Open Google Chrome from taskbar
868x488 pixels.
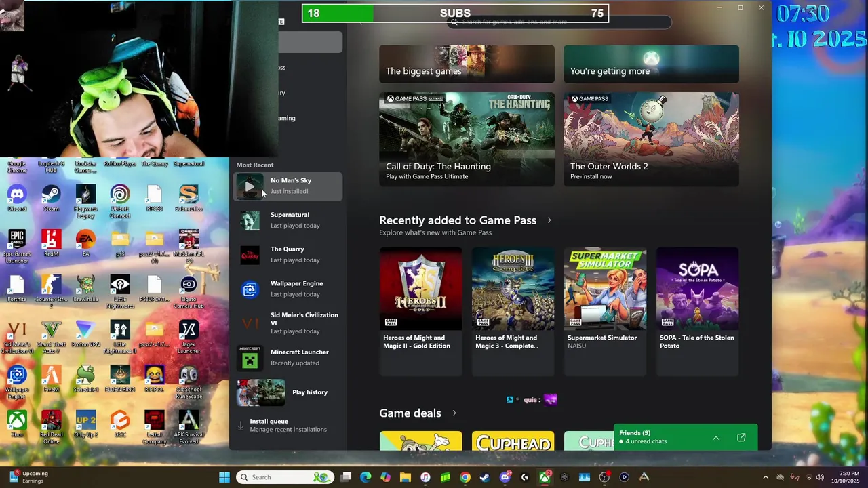click(x=465, y=477)
